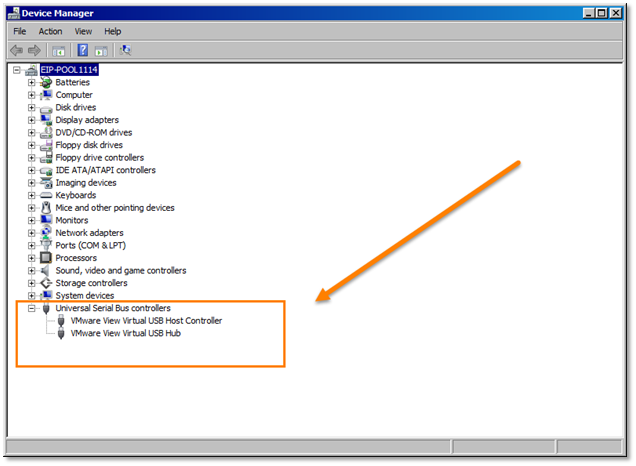
Task: Expand the Ports (COM & LPT) node
Action: (32, 246)
